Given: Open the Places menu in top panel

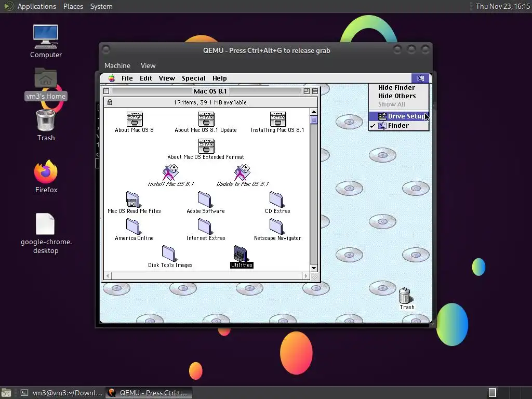Looking at the screenshot, I should [x=73, y=6].
